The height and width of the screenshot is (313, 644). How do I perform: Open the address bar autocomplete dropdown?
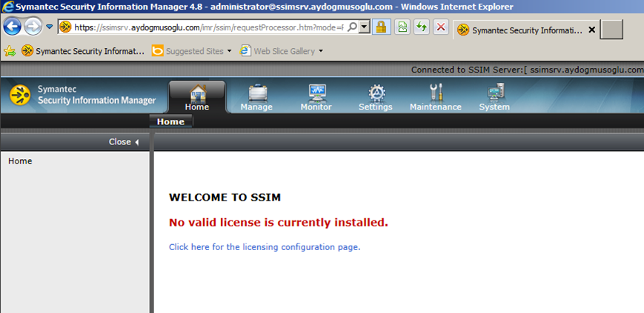[364, 27]
